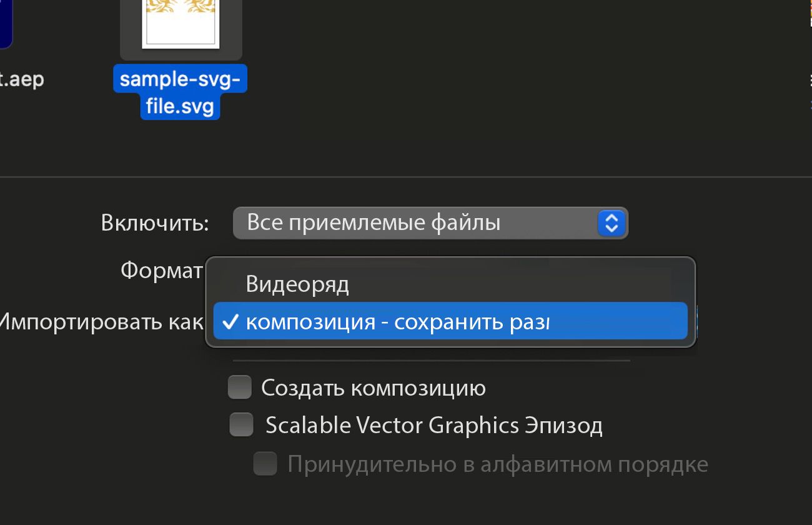Click the Включить label
812x525 pixels.
[x=154, y=223]
